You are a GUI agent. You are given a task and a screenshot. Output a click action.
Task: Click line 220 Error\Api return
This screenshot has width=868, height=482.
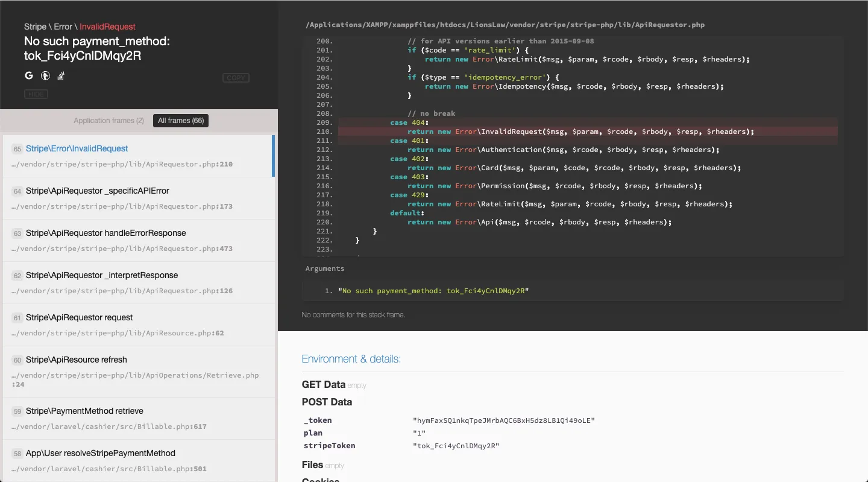(x=539, y=222)
